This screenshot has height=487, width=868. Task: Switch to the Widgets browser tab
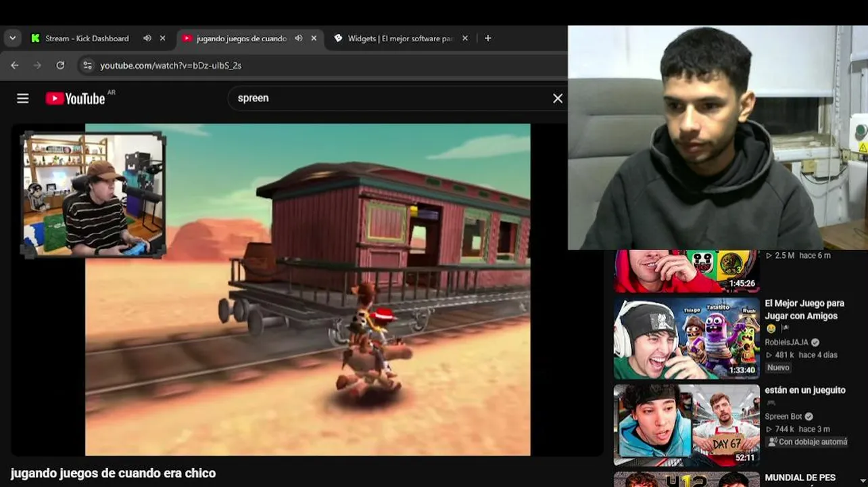pyautogui.click(x=402, y=39)
